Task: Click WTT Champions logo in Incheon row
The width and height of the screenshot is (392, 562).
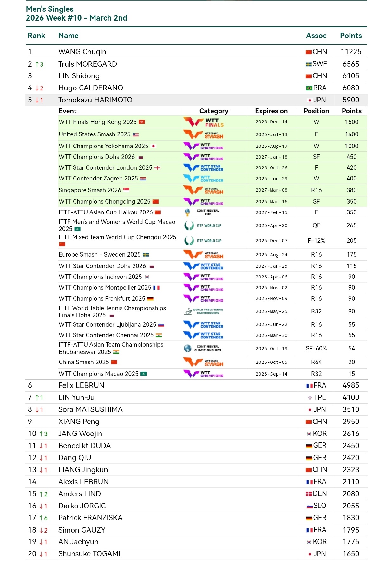Action: 203,277
